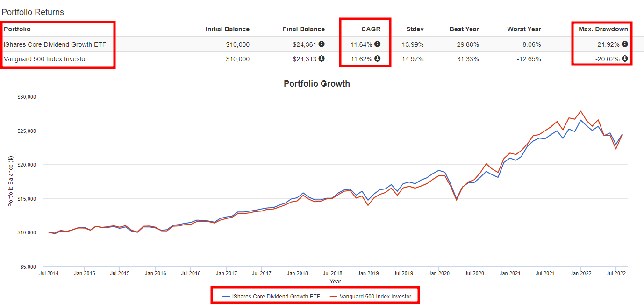This screenshot has height=305, width=644.
Task: Click the Year axis title
Action: point(335,282)
